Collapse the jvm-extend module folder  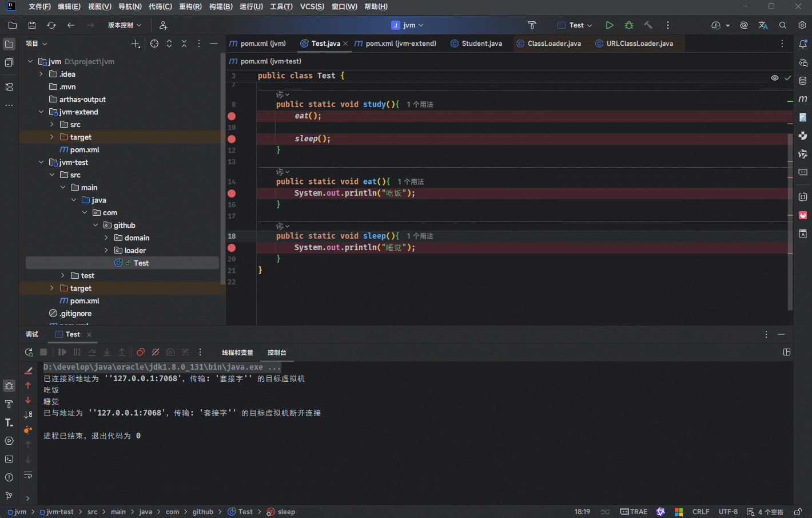41,112
